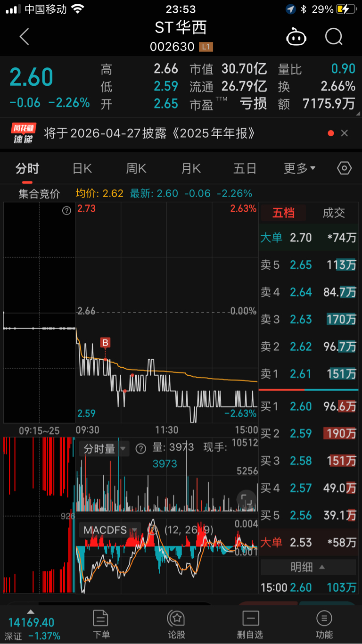Tap the 换 2.66% turnover value
The image size is (362, 644).
[x=338, y=86]
